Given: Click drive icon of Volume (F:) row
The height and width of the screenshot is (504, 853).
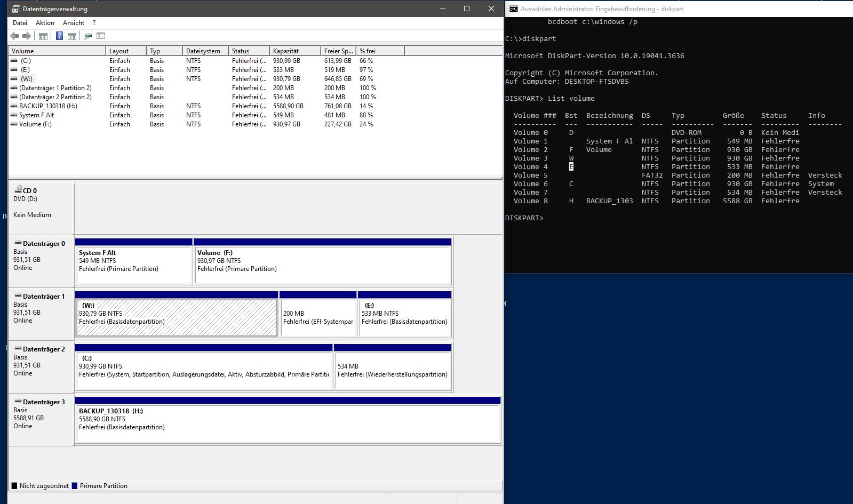Looking at the screenshot, I should click(x=14, y=124).
